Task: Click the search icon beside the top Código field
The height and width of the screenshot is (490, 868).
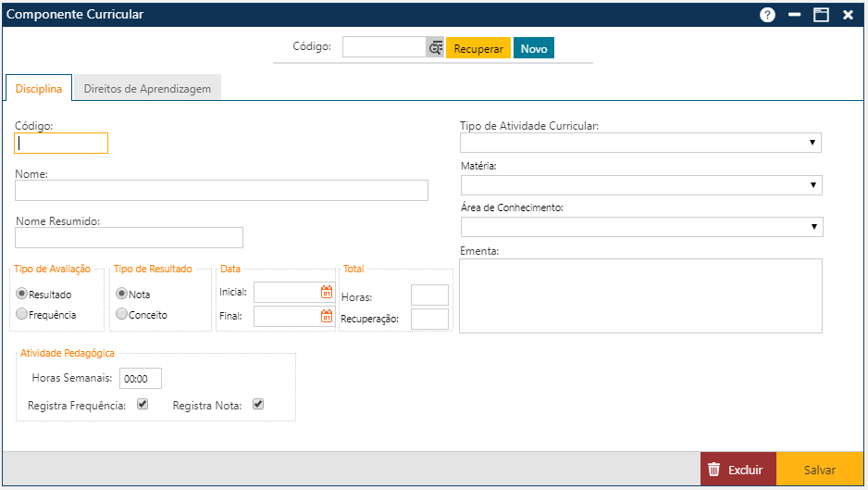Action: point(435,48)
